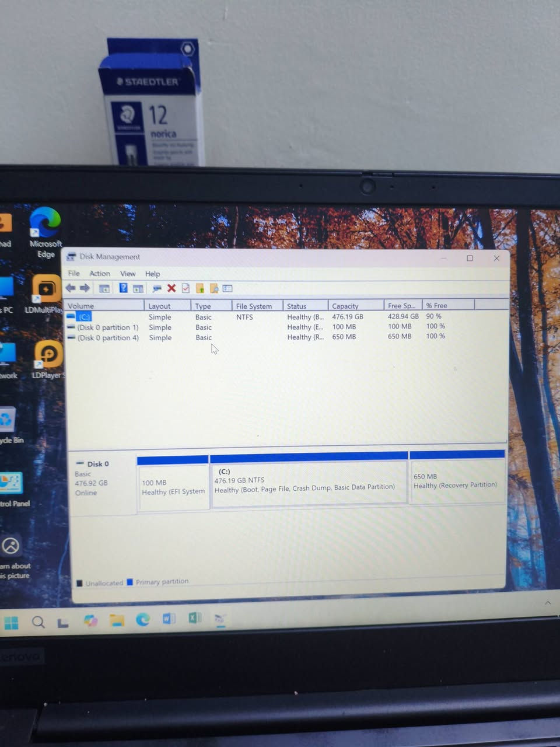The image size is (560, 747).
Task: Open Excel from the taskbar
Action: tap(195, 617)
